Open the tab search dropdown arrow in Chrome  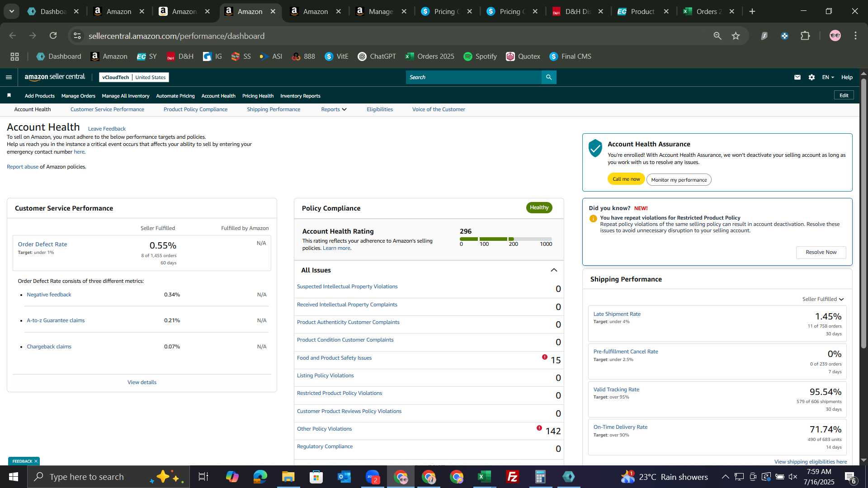pos(12,11)
